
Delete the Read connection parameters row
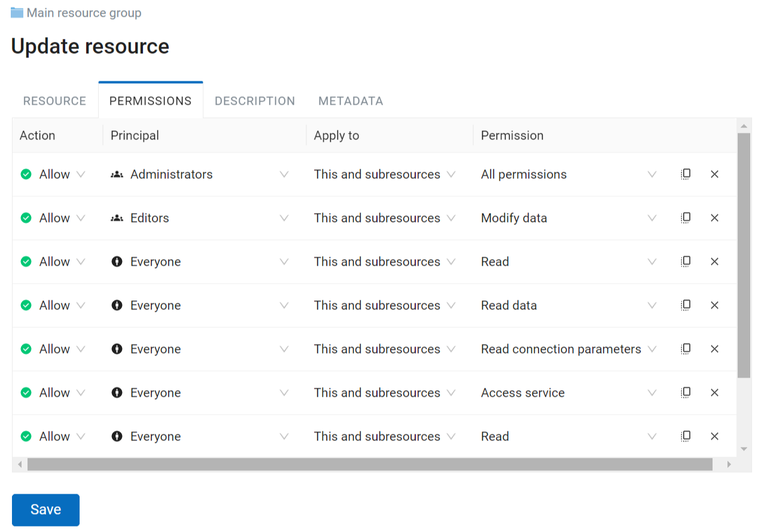coord(714,349)
